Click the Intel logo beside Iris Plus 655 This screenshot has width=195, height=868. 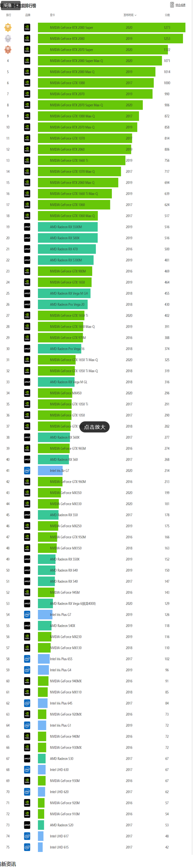[27, 659]
